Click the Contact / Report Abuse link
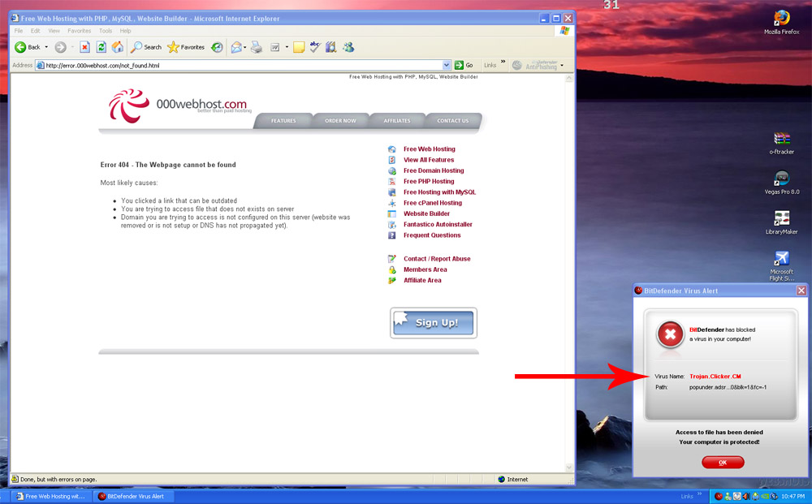Image resolution: width=812 pixels, height=504 pixels. 437,259
